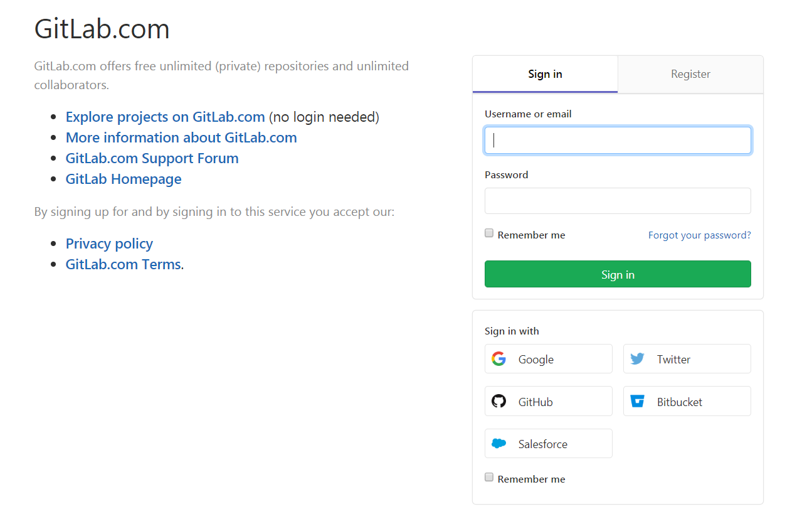Screen dimensions: 812x514
Task: Open Explore projects on GitLab.com link
Action: [x=165, y=117]
